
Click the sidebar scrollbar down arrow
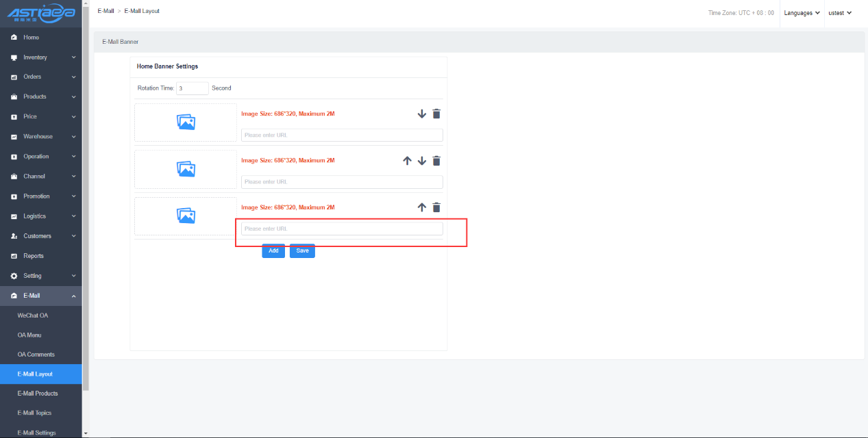click(x=85, y=433)
